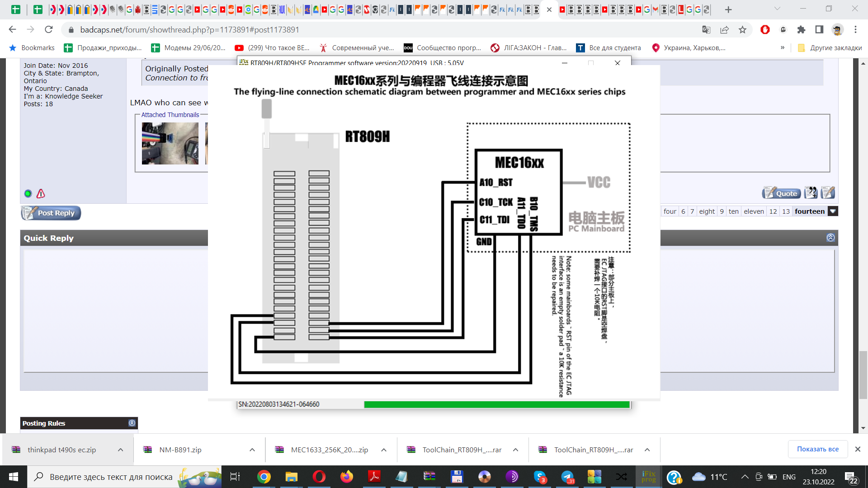Open Opera browser from the taskbar

point(319,477)
